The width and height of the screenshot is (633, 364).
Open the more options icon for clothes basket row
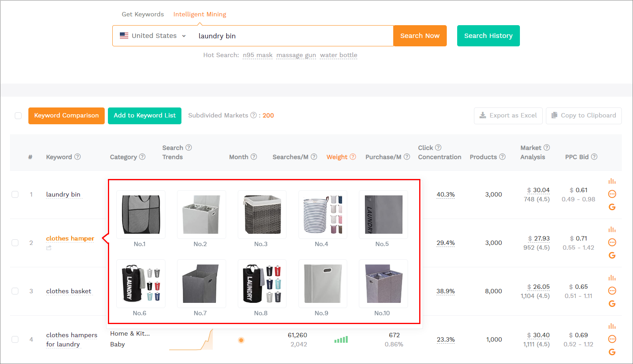[x=612, y=291]
